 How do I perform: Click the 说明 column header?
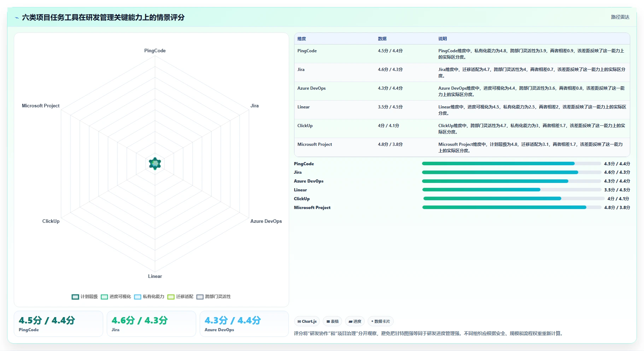pyautogui.click(x=443, y=39)
